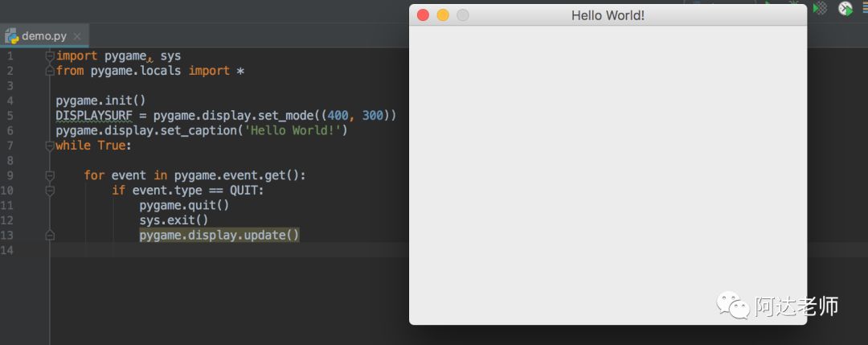Click the fold end marker on line 13
This screenshot has width=868, height=345.
click(50, 236)
